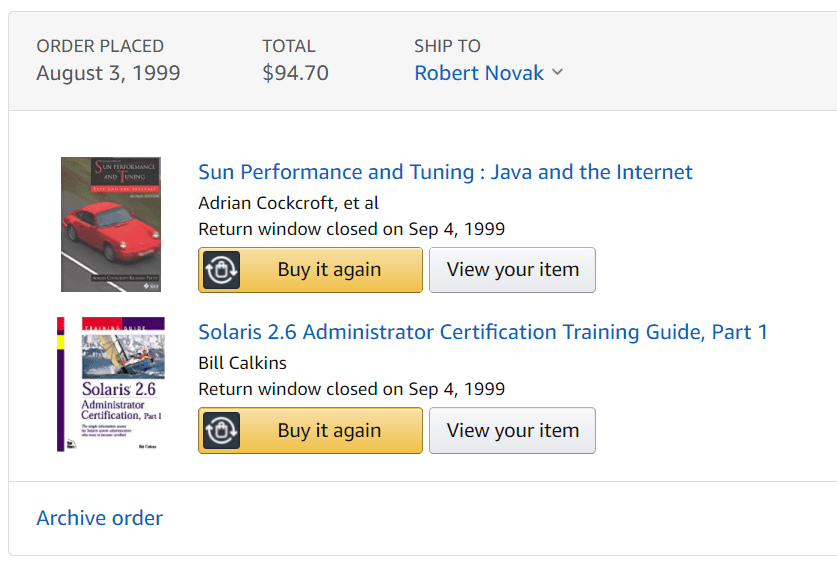
Task: Click the order total $94.70
Action: point(295,73)
